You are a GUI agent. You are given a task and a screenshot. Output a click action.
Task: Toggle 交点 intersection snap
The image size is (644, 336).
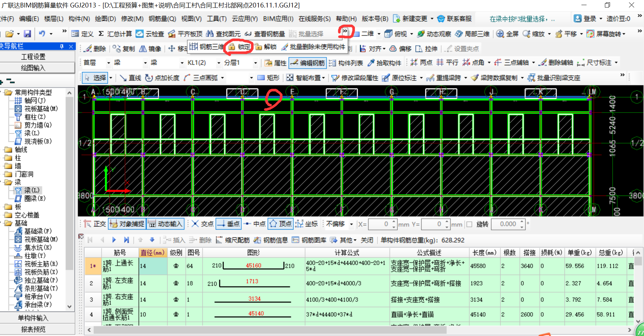(x=203, y=224)
